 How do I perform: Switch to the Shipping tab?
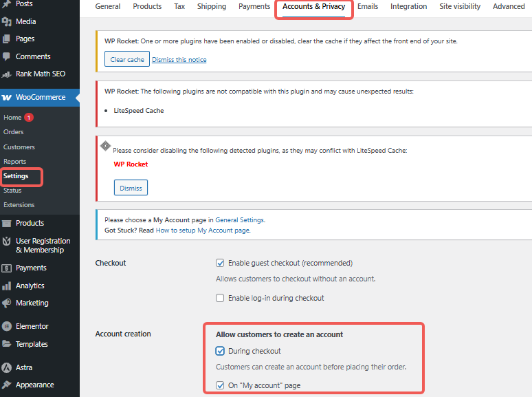point(211,7)
